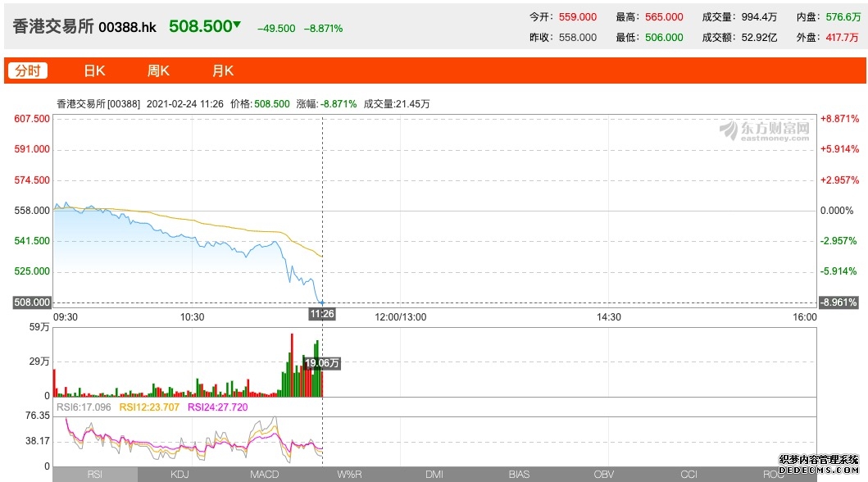
Task: Click the 内盘 576.6万 value
Action: [x=843, y=17]
